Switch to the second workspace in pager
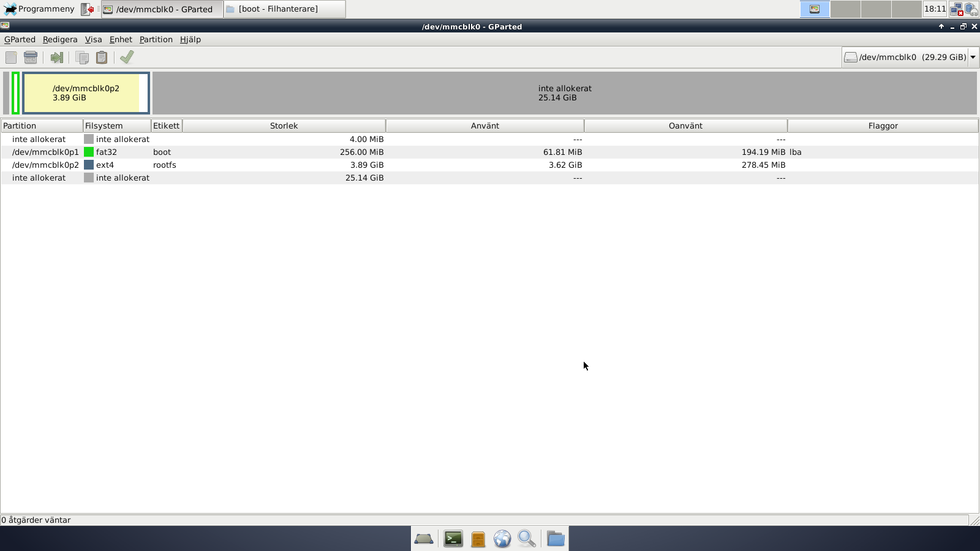Image resolution: width=980 pixels, height=551 pixels. [845, 9]
